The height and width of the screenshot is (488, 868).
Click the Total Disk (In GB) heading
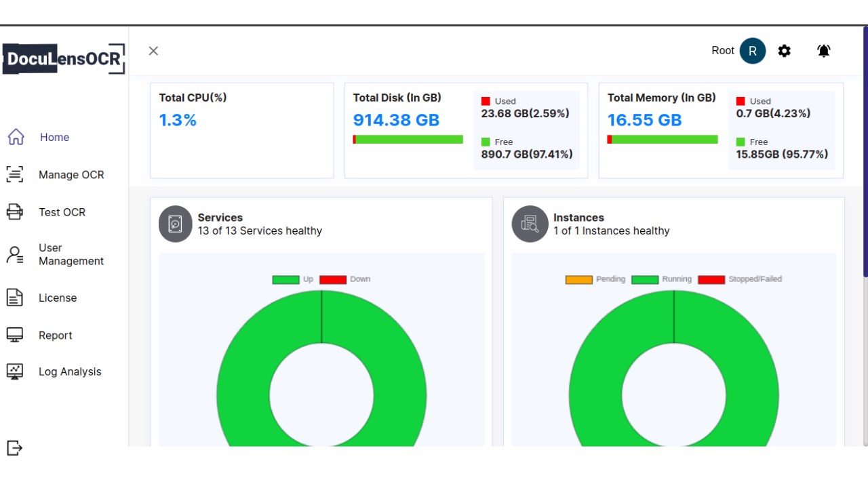397,98
